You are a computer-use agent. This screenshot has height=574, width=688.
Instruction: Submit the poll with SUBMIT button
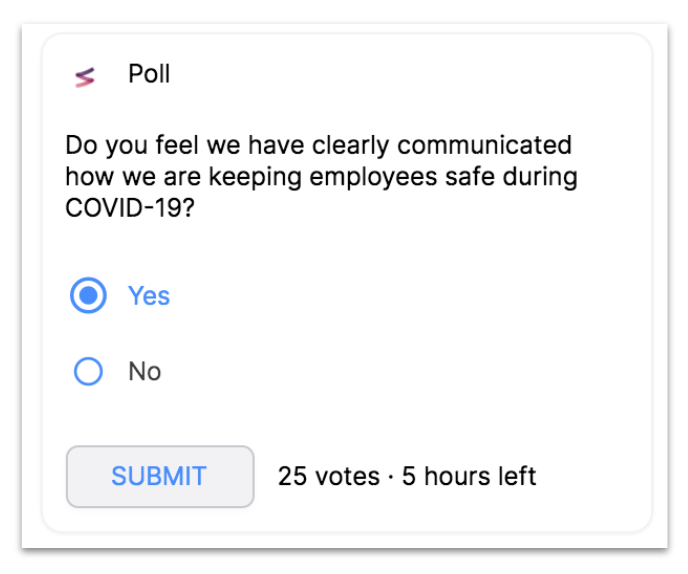(160, 477)
